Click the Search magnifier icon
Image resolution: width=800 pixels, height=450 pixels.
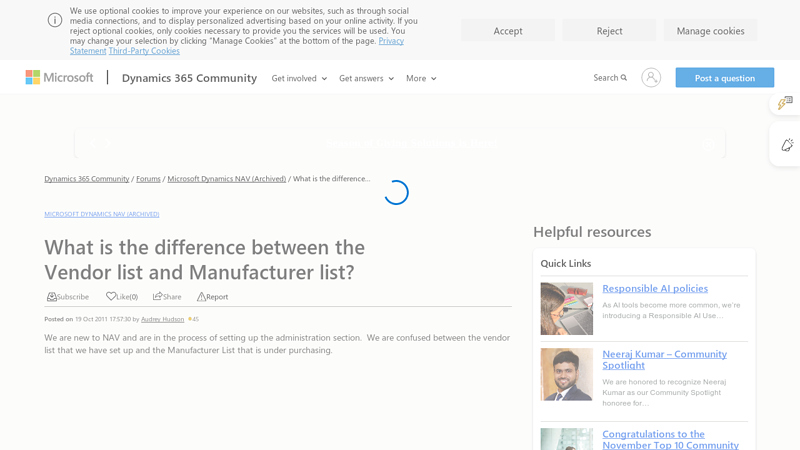(x=623, y=78)
